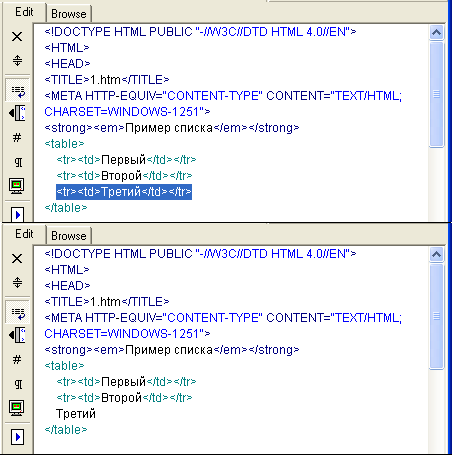Toggle word wrap icon in upper editor
This screenshot has height=455, width=452.
18,91
